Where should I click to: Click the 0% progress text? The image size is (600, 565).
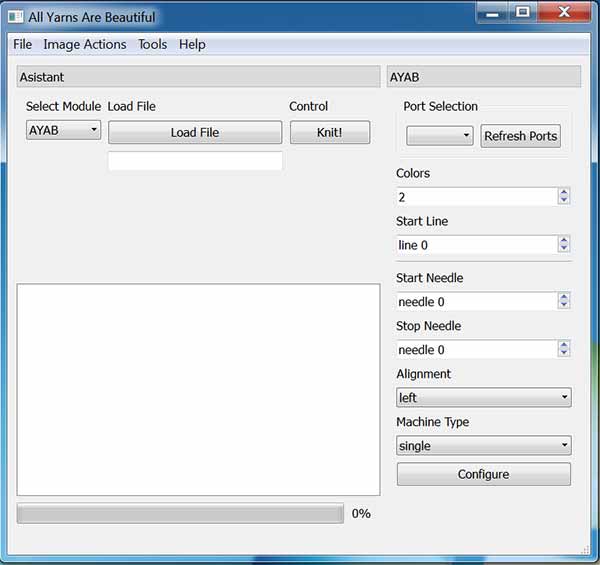(361, 513)
